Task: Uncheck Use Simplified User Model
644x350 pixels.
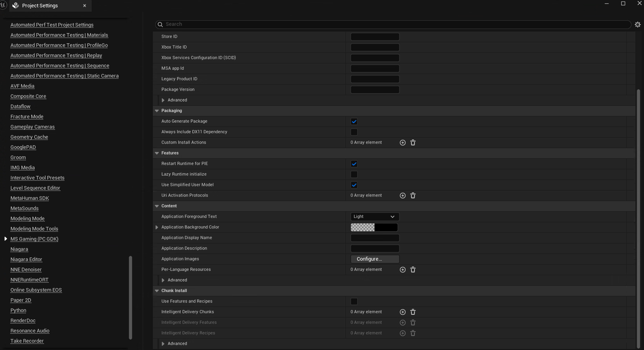Action: [x=354, y=185]
